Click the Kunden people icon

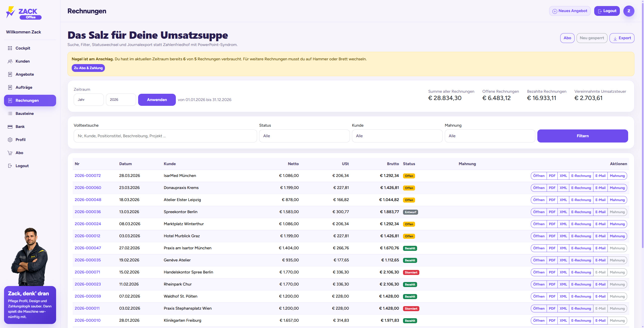pos(10,61)
